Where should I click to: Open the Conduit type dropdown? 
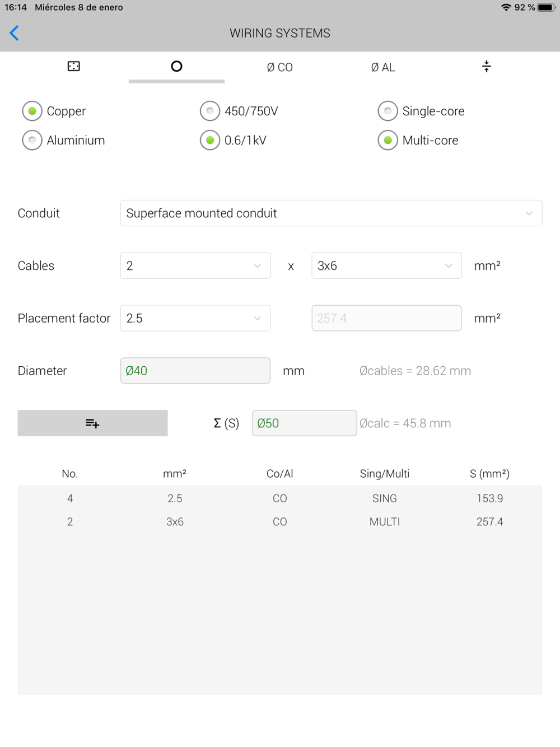click(331, 213)
